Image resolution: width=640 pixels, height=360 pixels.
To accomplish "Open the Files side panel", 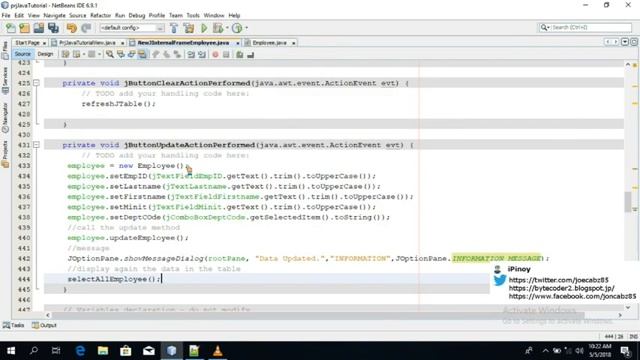I will (x=5, y=50).
